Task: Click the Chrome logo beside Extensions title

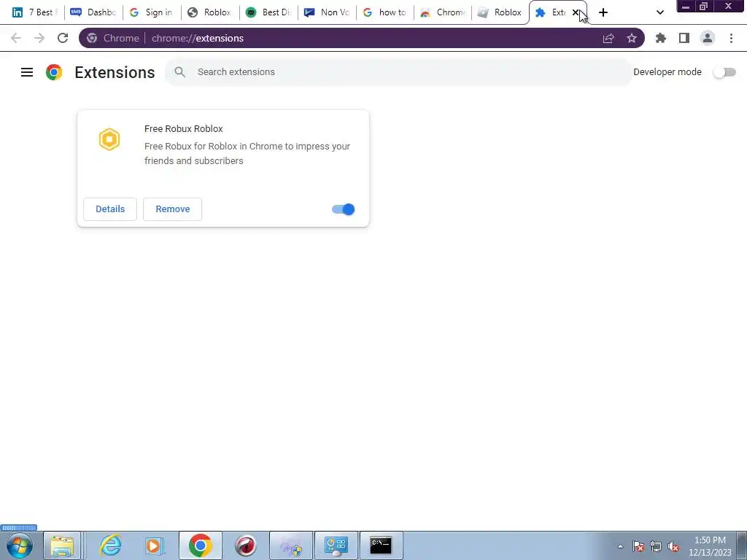Action: tap(54, 72)
